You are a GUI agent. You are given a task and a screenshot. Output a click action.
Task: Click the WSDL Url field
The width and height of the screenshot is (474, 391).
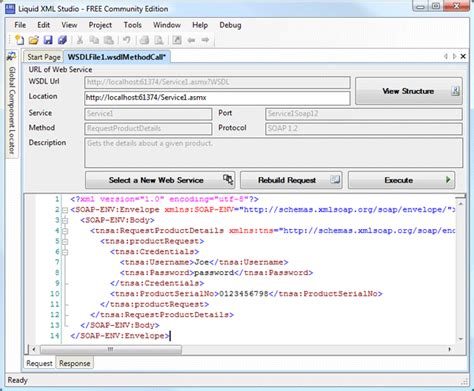click(x=217, y=82)
